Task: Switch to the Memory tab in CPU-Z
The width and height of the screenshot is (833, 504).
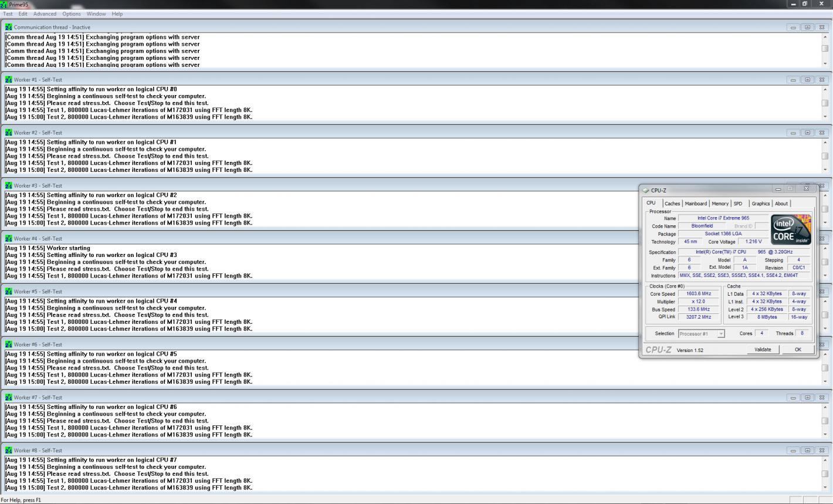Action: (720, 204)
